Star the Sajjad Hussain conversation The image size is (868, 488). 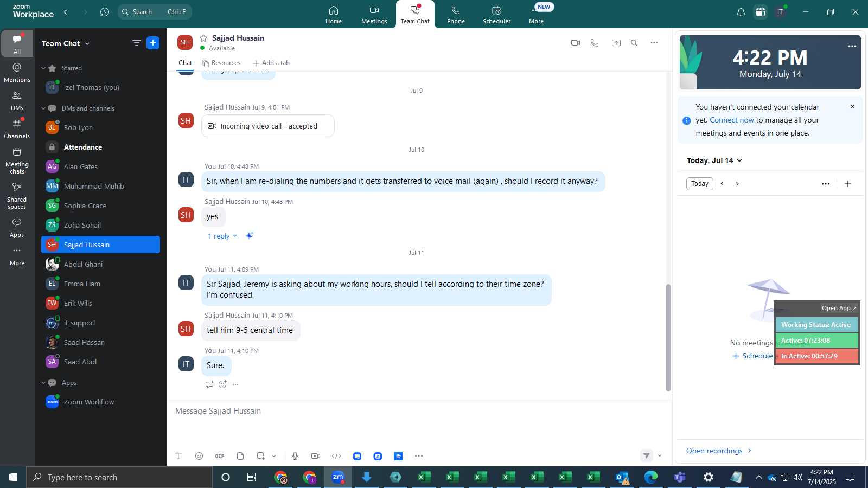(203, 38)
